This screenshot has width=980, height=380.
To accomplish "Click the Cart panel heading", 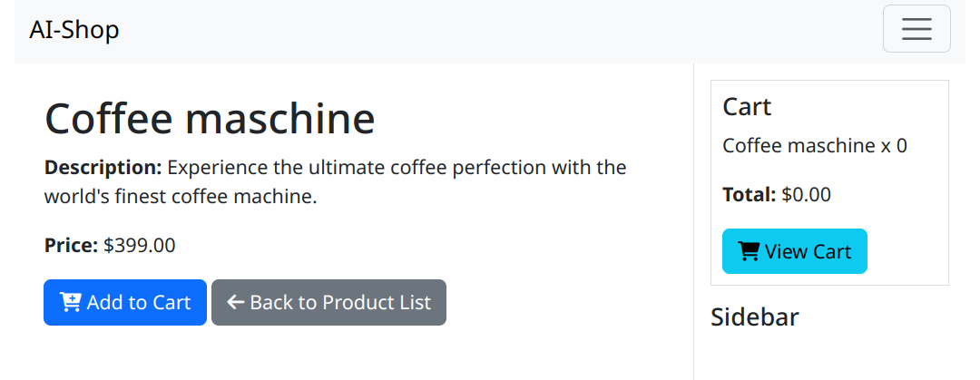I will [747, 107].
